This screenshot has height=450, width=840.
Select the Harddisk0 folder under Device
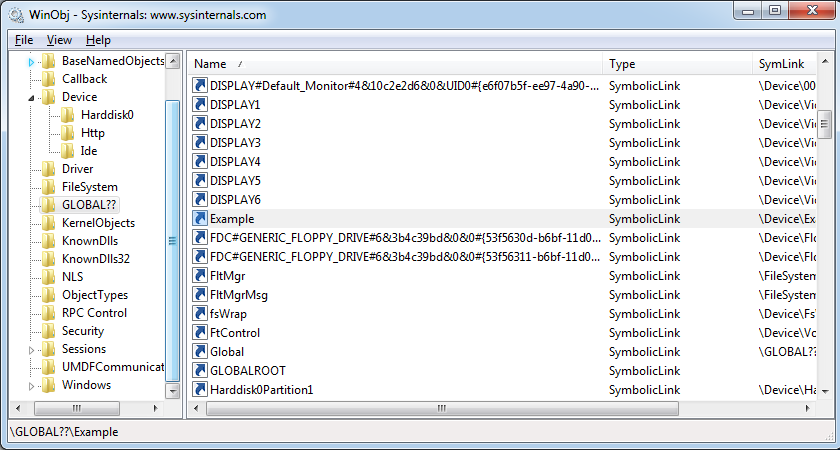click(x=106, y=115)
